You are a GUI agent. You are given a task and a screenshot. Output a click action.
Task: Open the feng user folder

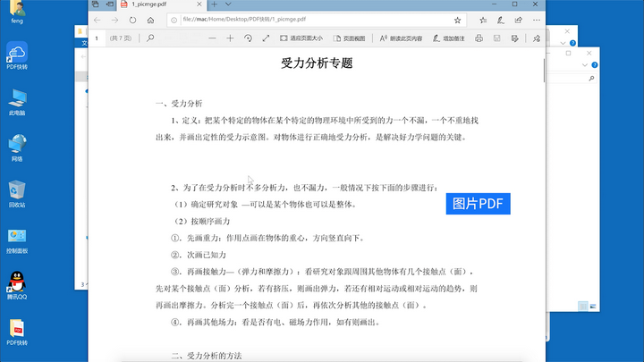click(17, 12)
